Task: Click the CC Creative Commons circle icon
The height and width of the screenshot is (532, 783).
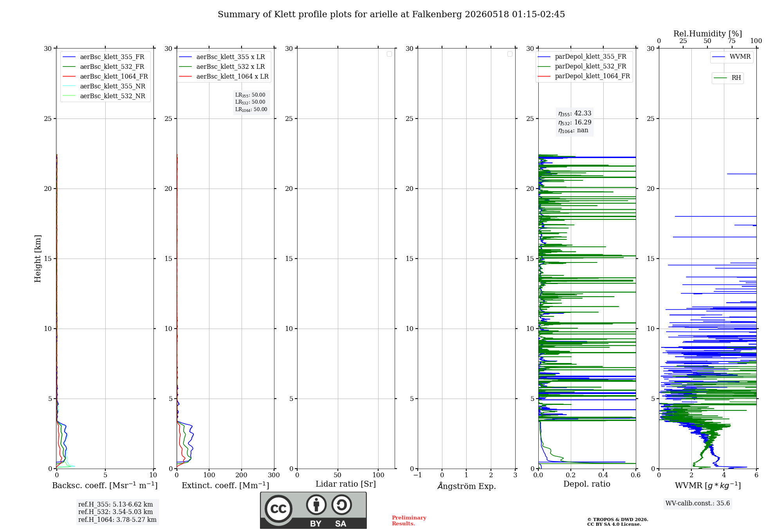Action: [x=278, y=509]
